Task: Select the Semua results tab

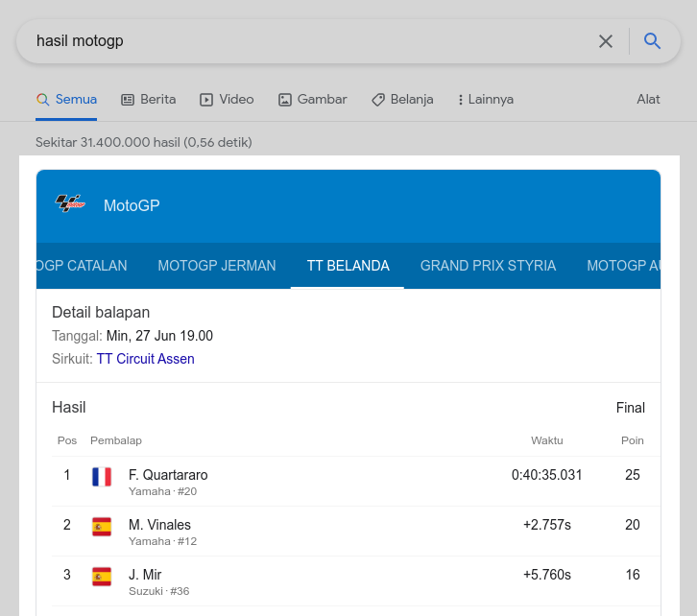Action: pyautogui.click(x=66, y=100)
